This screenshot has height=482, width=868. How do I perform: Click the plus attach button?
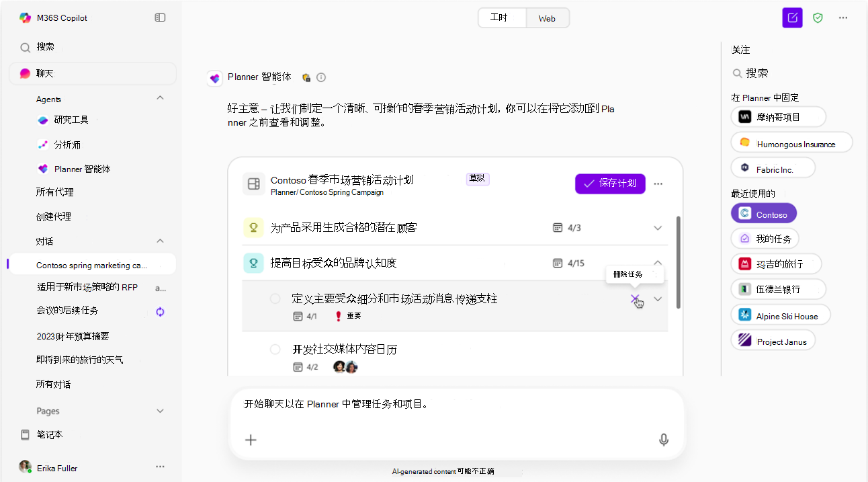pyautogui.click(x=251, y=440)
